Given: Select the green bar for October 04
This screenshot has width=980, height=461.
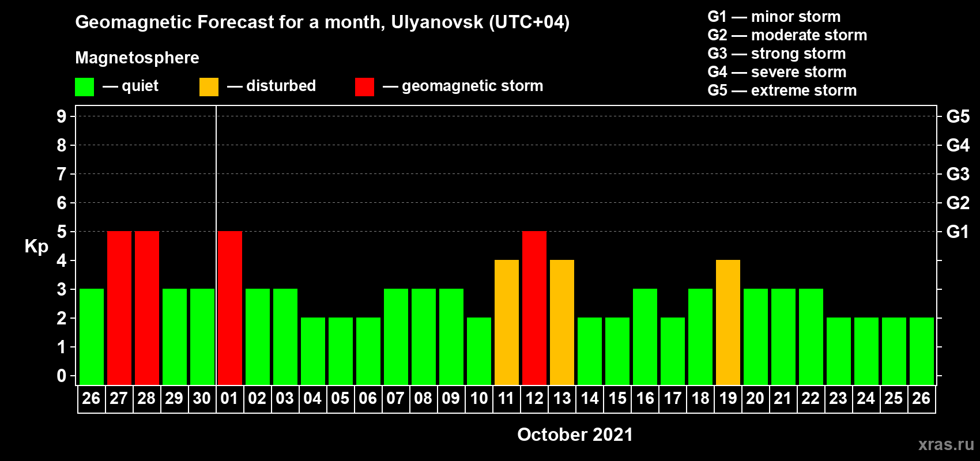Looking at the screenshot, I should click(x=313, y=351).
